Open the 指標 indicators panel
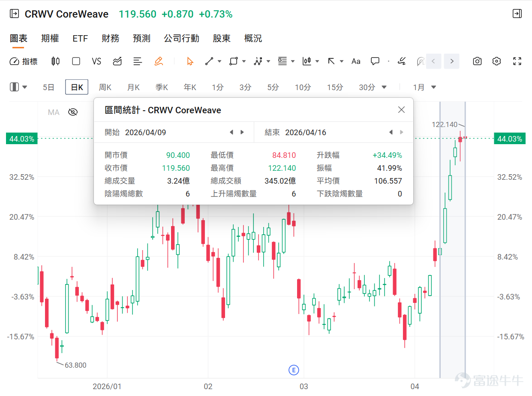 click(24, 61)
